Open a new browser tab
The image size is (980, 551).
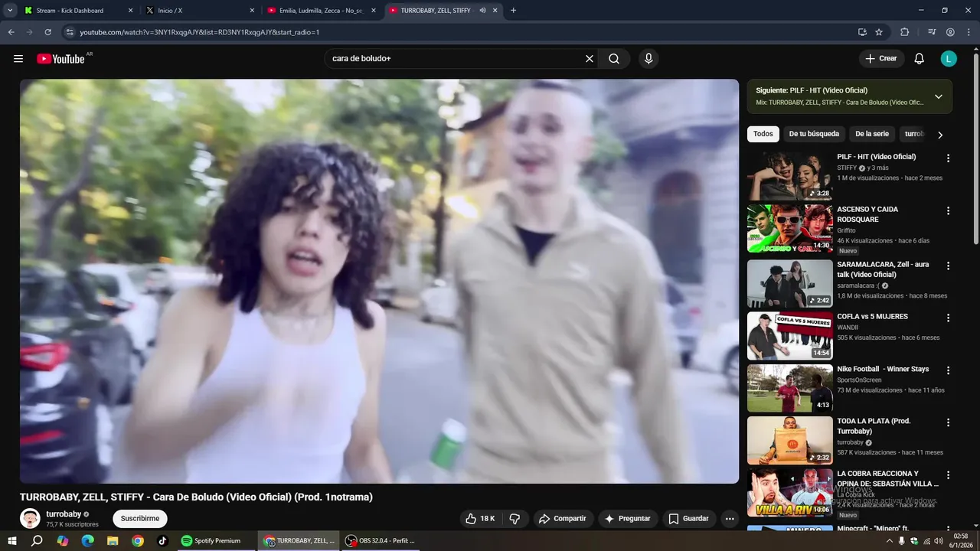[513, 11]
